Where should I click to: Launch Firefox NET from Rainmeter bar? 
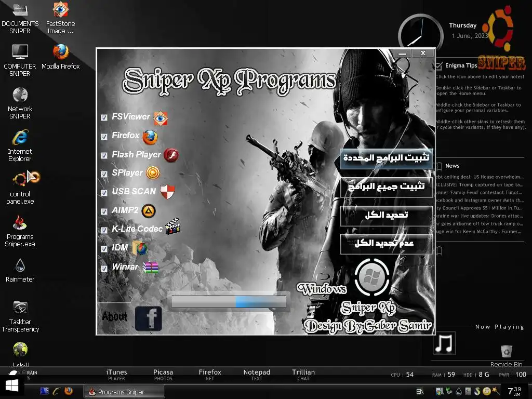pos(210,375)
